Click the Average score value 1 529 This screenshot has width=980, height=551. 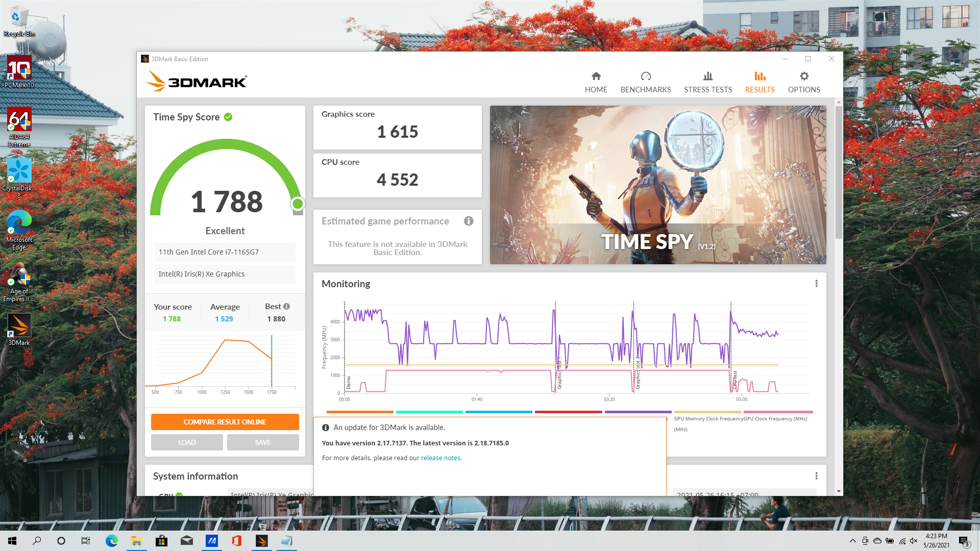[224, 319]
